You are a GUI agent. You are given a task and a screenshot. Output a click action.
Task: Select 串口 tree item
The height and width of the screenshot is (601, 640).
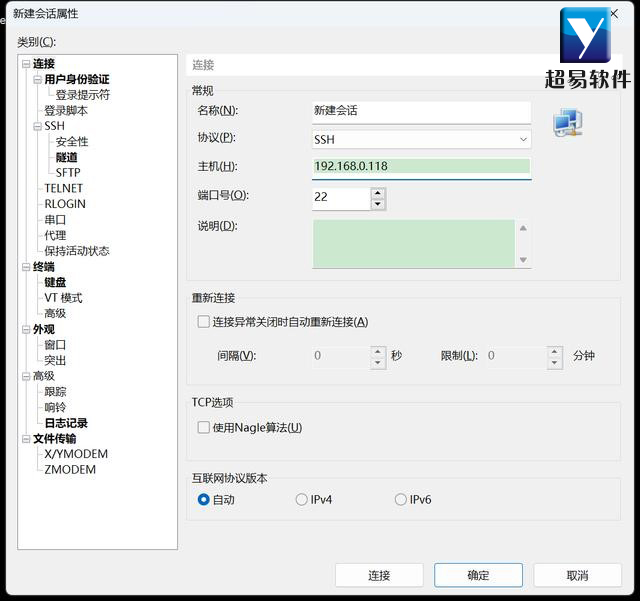(55, 220)
